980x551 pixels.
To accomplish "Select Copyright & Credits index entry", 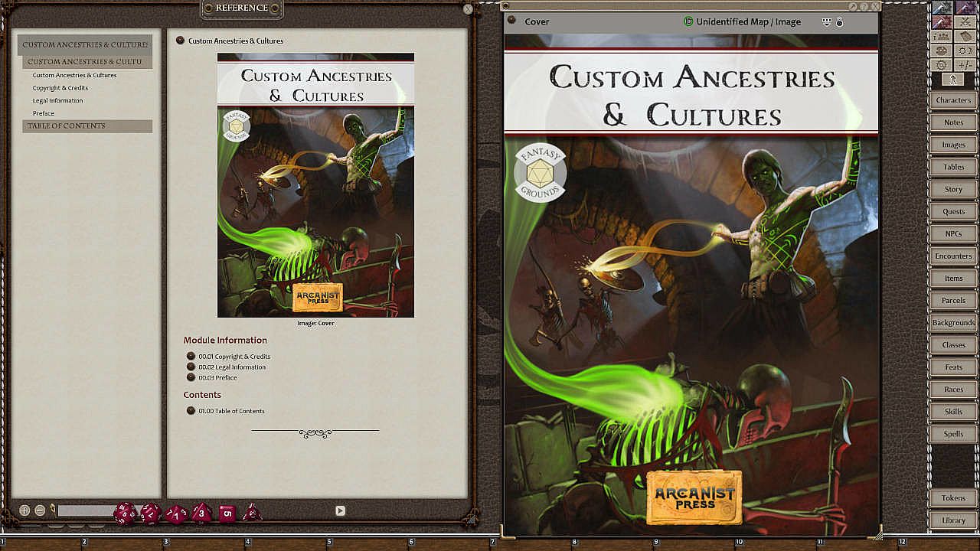I will click(60, 88).
